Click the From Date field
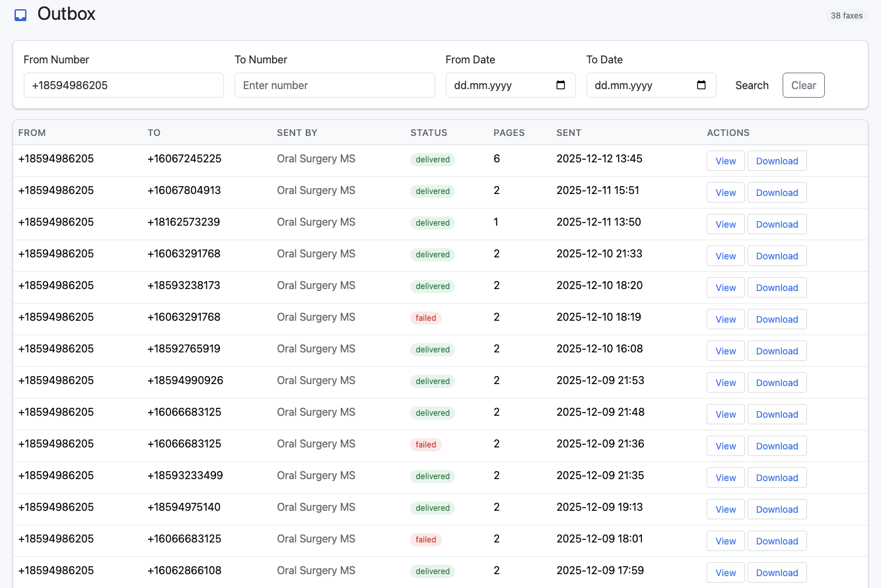This screenshot has width=881, height=588. (502, 85)
